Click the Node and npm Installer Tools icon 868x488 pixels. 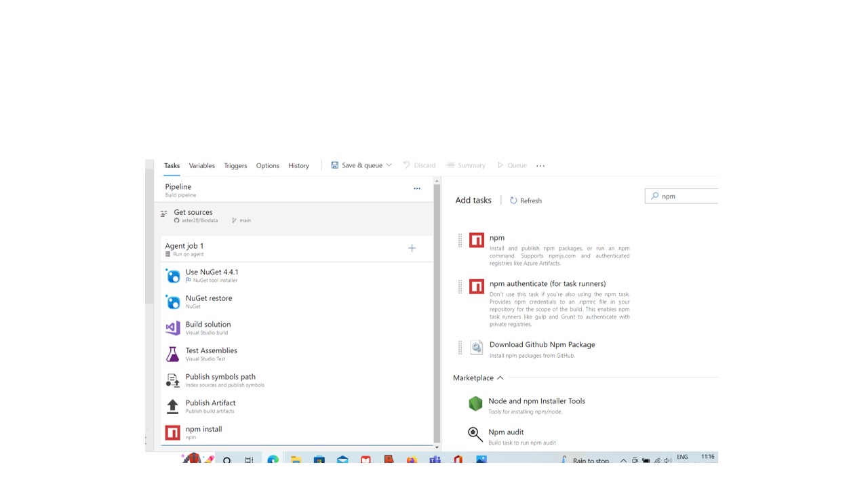pyautogui.click(x=475, y=404)
